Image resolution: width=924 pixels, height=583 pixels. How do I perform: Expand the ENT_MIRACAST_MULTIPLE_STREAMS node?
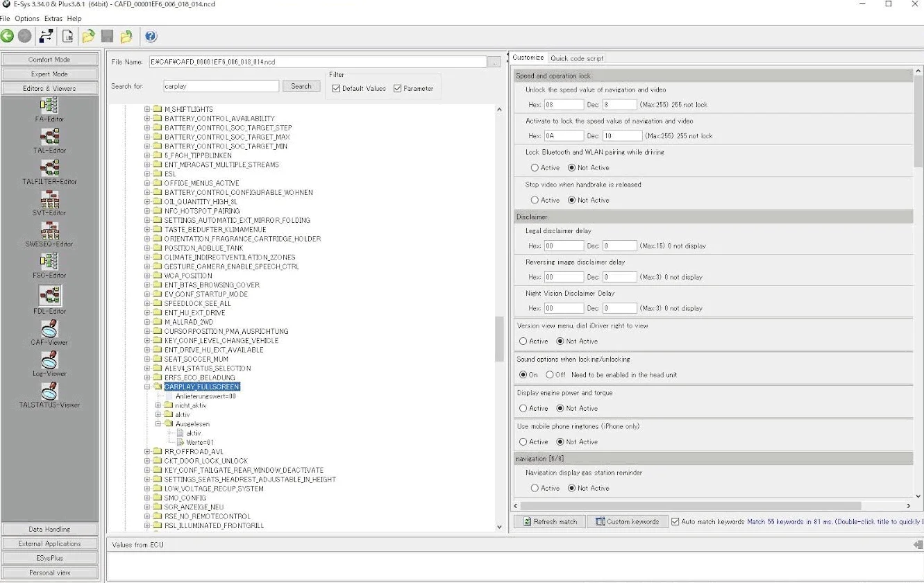(147, 164)
